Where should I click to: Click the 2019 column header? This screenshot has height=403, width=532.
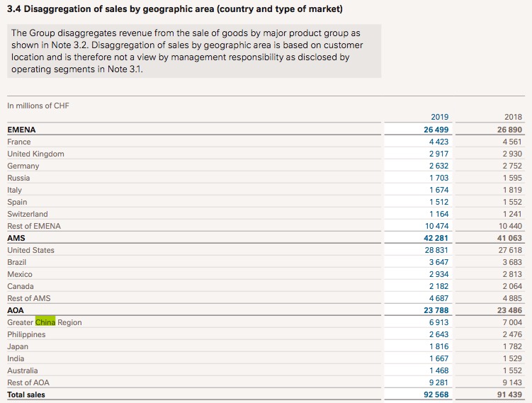click(x=439, y=117)
